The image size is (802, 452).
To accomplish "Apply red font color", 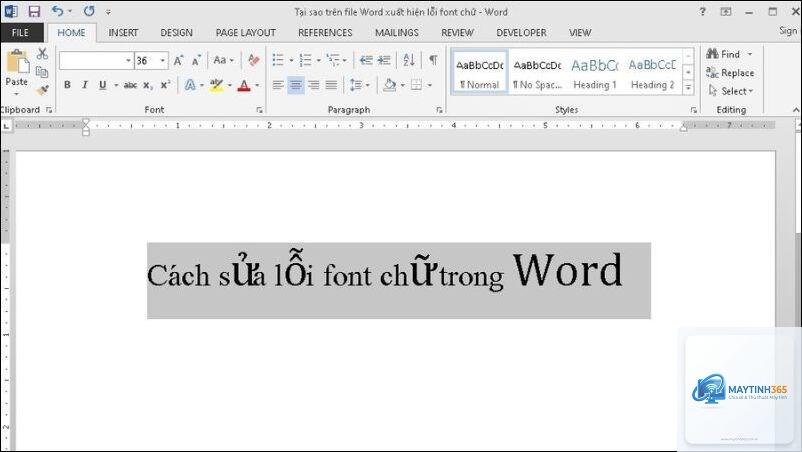I will pyautogui.click(x=244, y=85).
